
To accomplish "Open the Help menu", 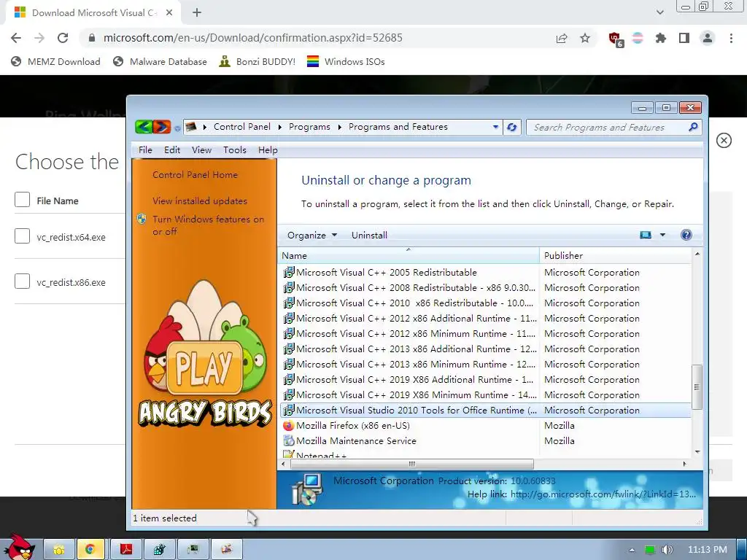I will pos(268,150).
